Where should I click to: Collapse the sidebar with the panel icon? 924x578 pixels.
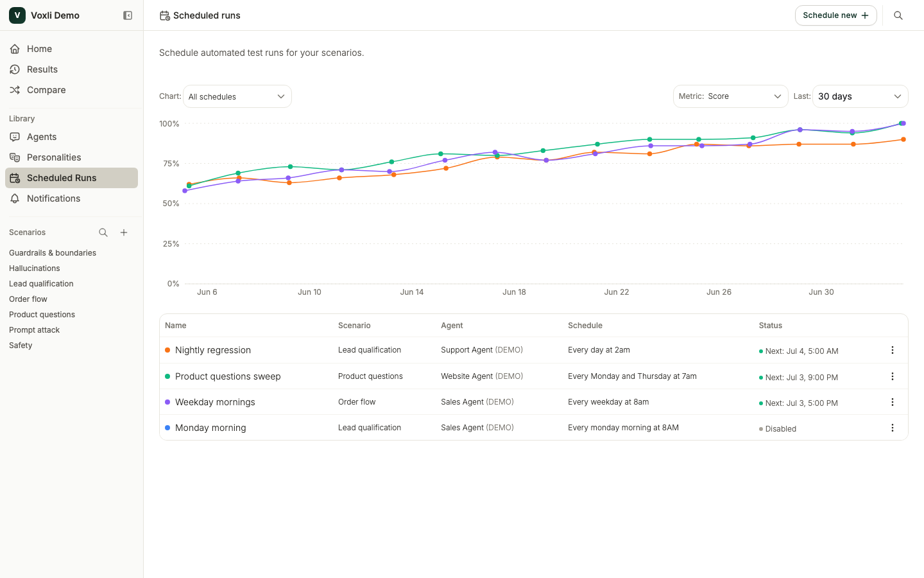(x=128, y=15)
